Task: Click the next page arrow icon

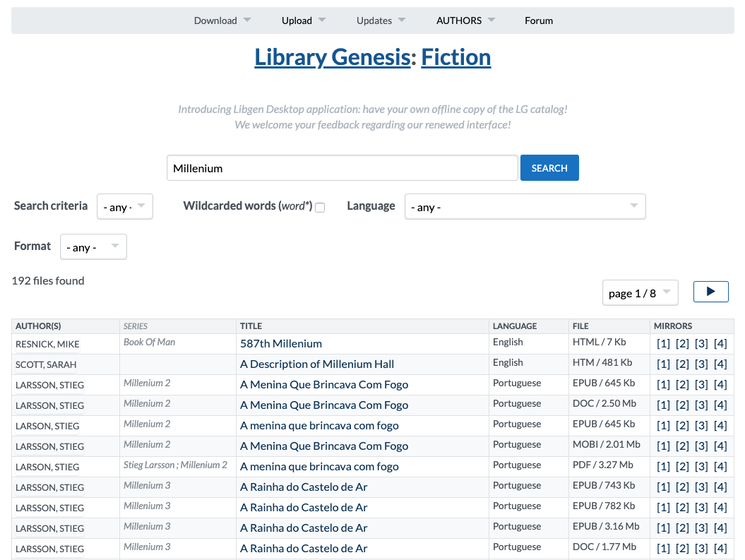Action: (710, 292)
